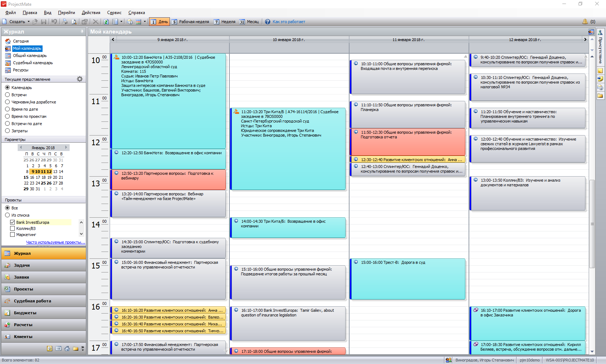Screen dimensions: 606x364
Task: Open the 10:00-12:20 БанкНота court hearing event
Action: click(168, 101)
